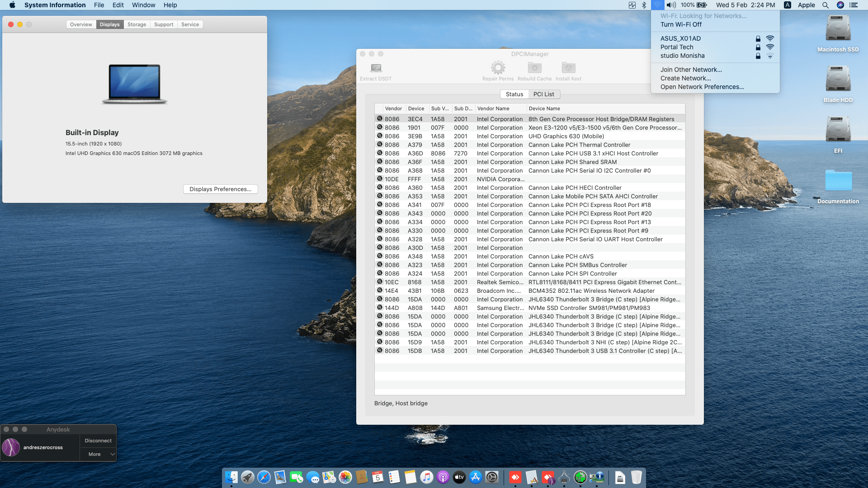Image resolution: width=868 pixels, height=488 pixels.
Task: Turn Wi-Fi Off from the menu
Action: pyautogui.click(x=681, y=24)
